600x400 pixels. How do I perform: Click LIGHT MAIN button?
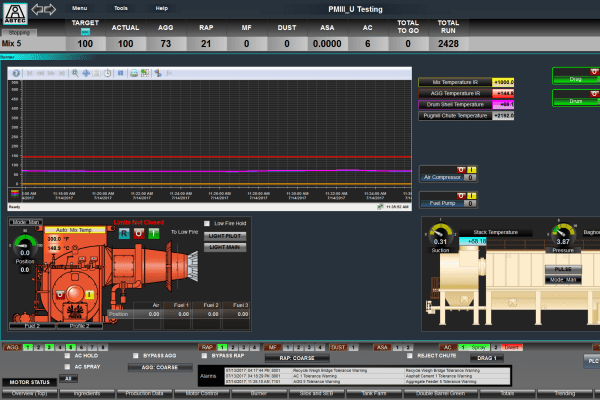tap(225, 247)
